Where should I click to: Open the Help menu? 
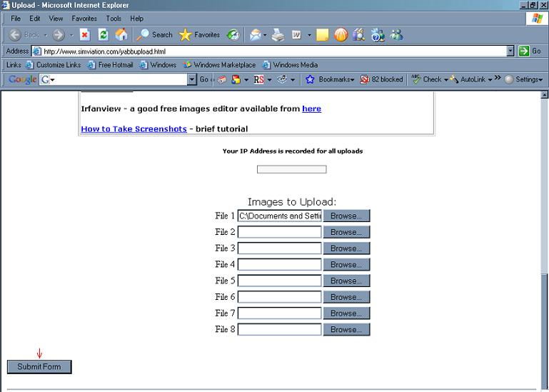coord(136,19)
